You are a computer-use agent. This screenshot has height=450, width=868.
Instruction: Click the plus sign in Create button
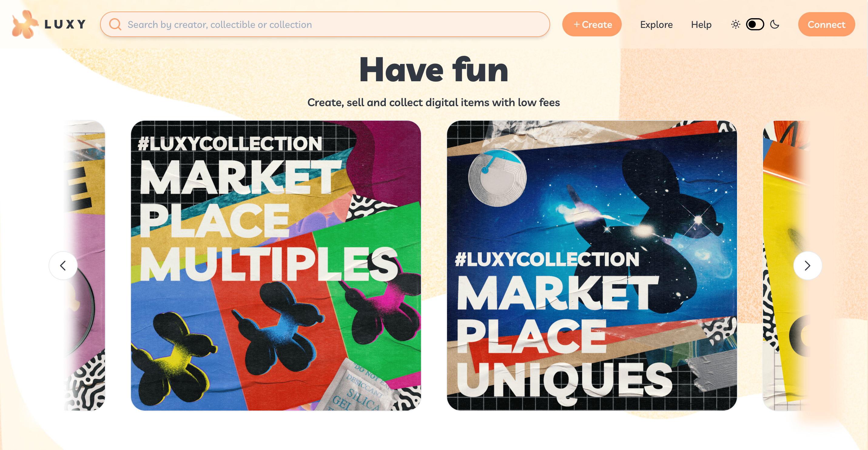pyautogui.click(x=577, y=24)
